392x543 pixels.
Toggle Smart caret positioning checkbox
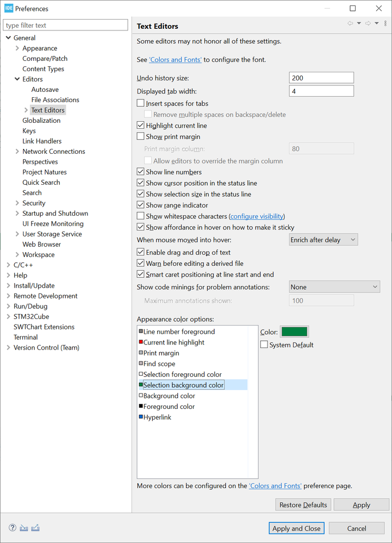[141, 274]
